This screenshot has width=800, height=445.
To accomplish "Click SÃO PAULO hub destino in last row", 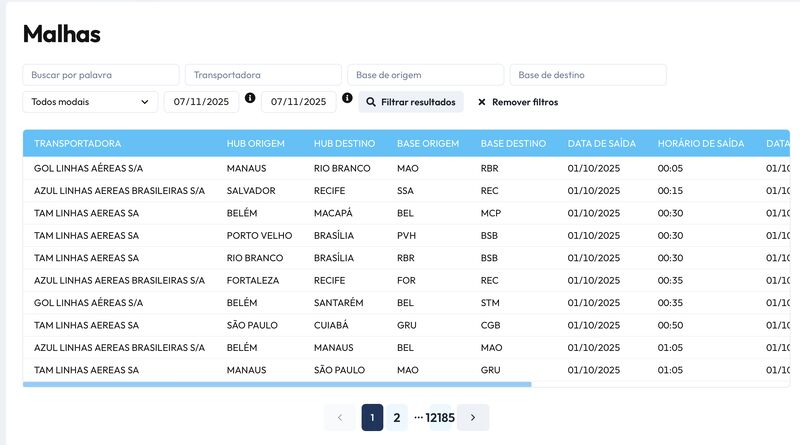I will click(339, 370).
